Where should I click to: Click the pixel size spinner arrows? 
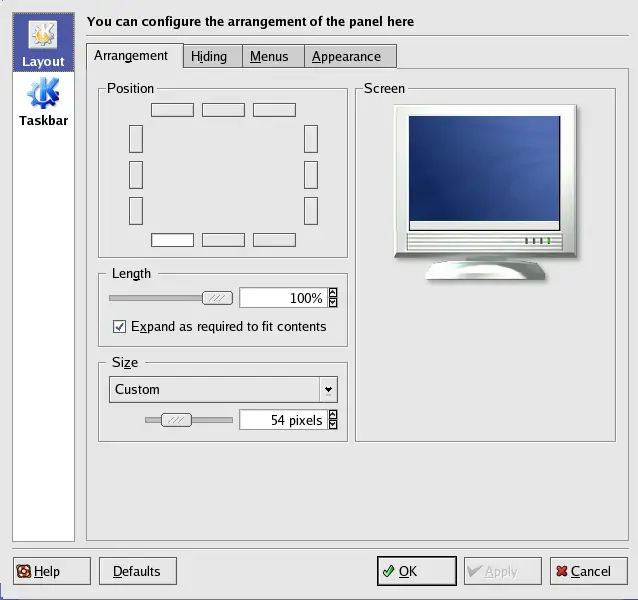[x=333, y=420]
